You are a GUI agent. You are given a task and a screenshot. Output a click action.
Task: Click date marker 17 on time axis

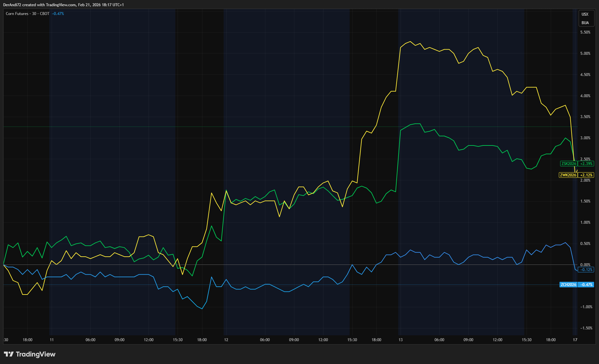coord(575,340)
